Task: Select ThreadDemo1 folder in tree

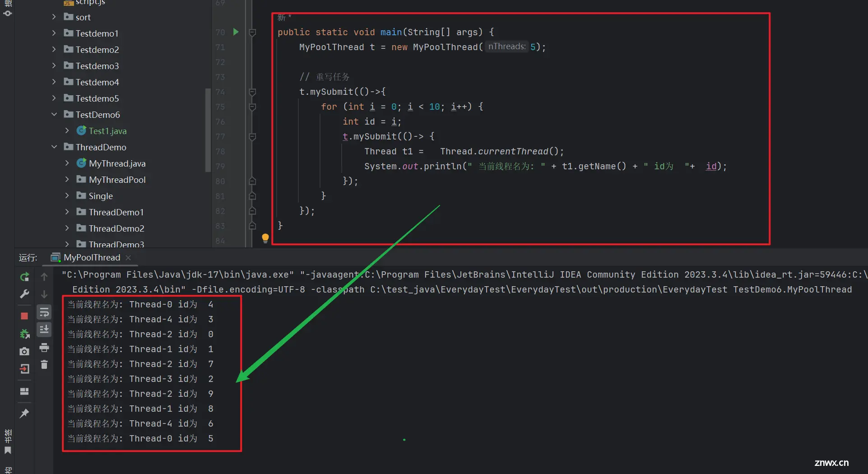Action: [x=116, y=212]
